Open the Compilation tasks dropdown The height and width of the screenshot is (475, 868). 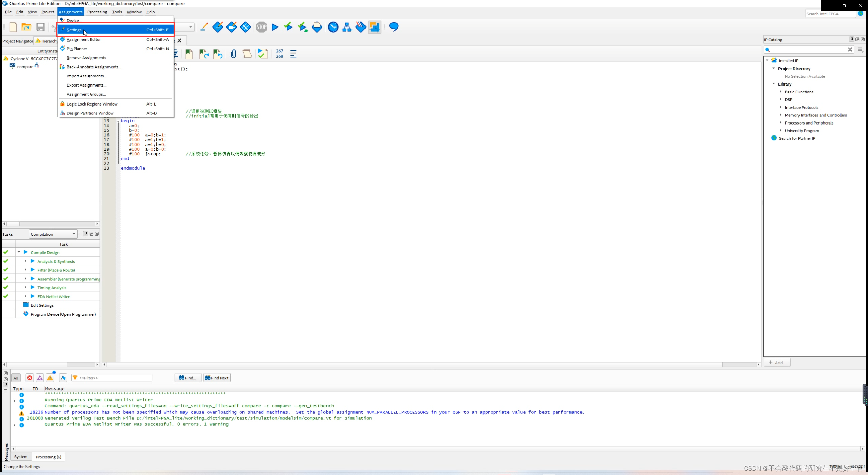[53, 234]
